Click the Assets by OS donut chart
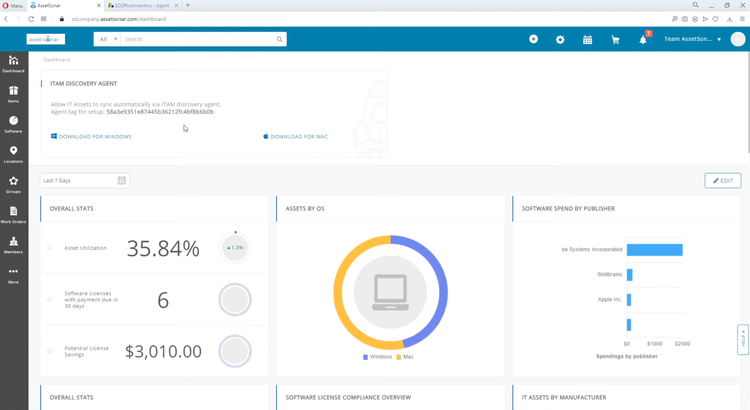The width and height of the screenshot is (750, 410). point(390,292)
